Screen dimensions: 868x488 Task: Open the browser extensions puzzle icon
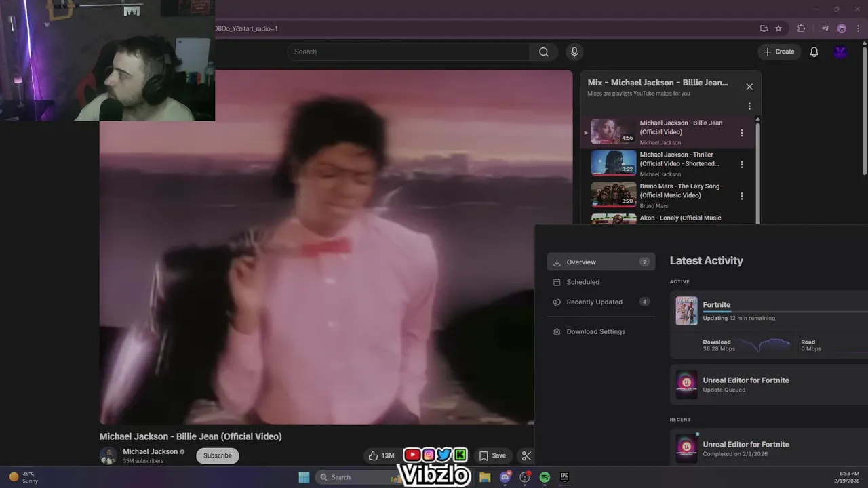[801, 28]
